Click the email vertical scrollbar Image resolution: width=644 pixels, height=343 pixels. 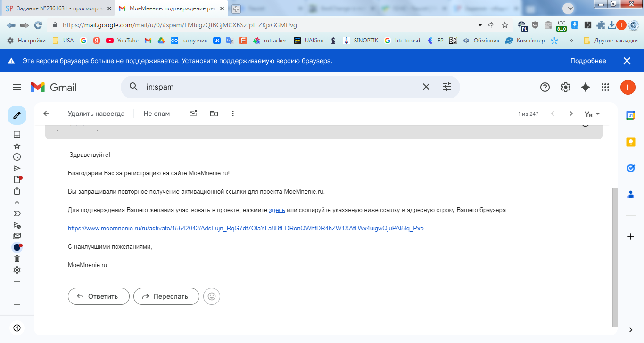[614, 257]
